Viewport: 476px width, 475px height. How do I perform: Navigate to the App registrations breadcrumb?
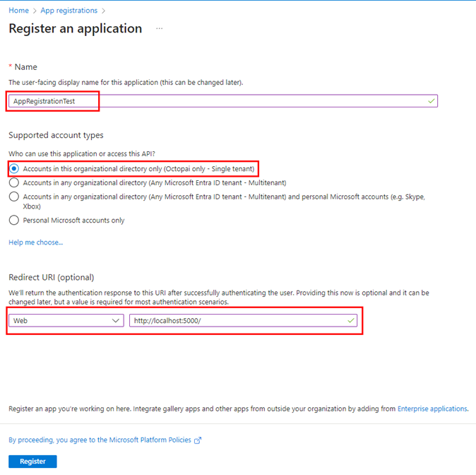pyautogui.click(x=69, y=11)
